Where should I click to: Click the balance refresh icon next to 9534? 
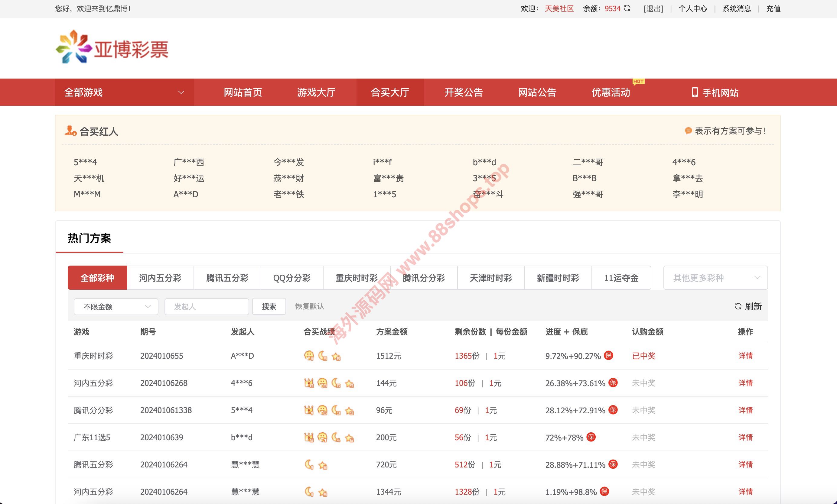click(627, 8)
